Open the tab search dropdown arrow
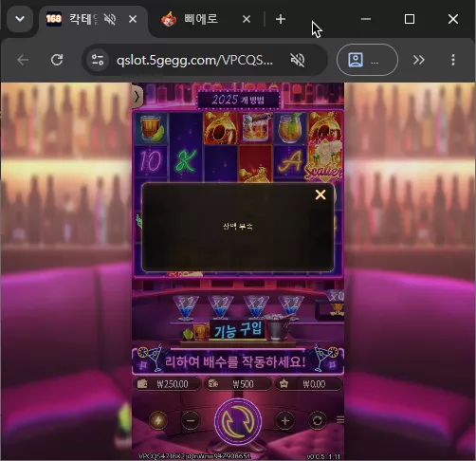476x461 pixels. (x=20, y=19)
